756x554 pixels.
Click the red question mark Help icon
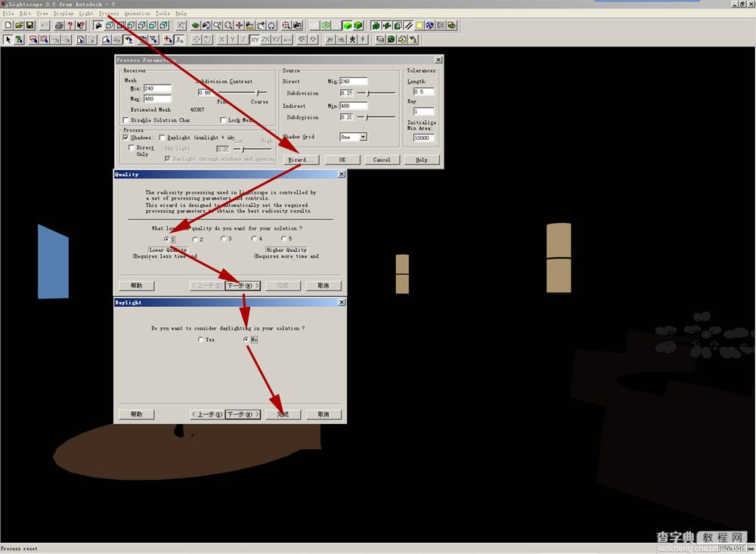pos(70,25)
